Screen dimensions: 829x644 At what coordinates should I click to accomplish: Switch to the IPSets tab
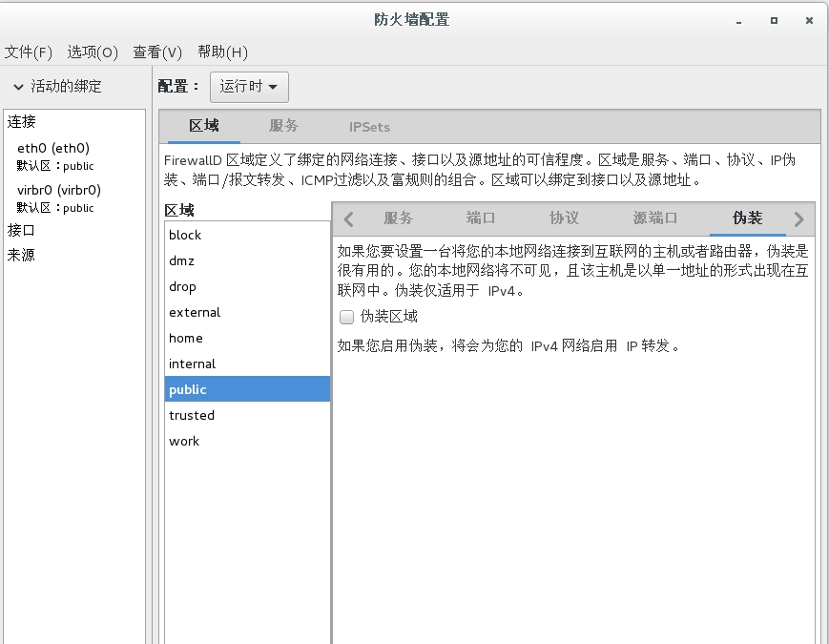point(369,127)
